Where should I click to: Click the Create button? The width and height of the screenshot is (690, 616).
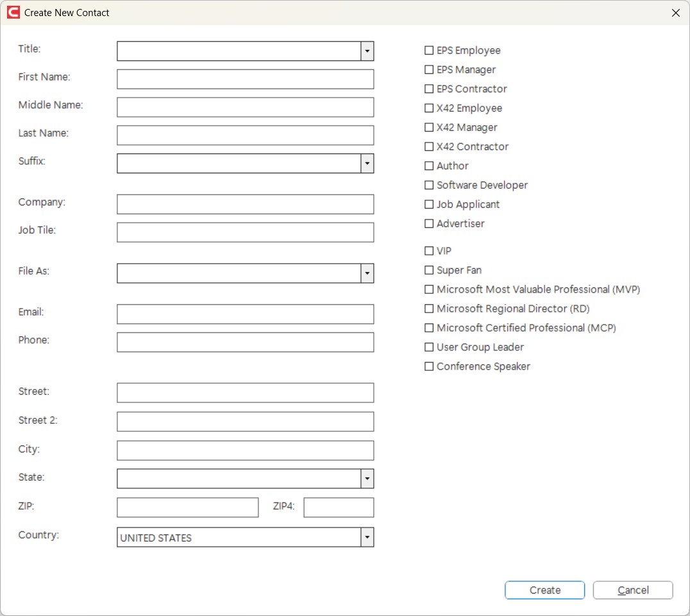[x=545, y=590]
